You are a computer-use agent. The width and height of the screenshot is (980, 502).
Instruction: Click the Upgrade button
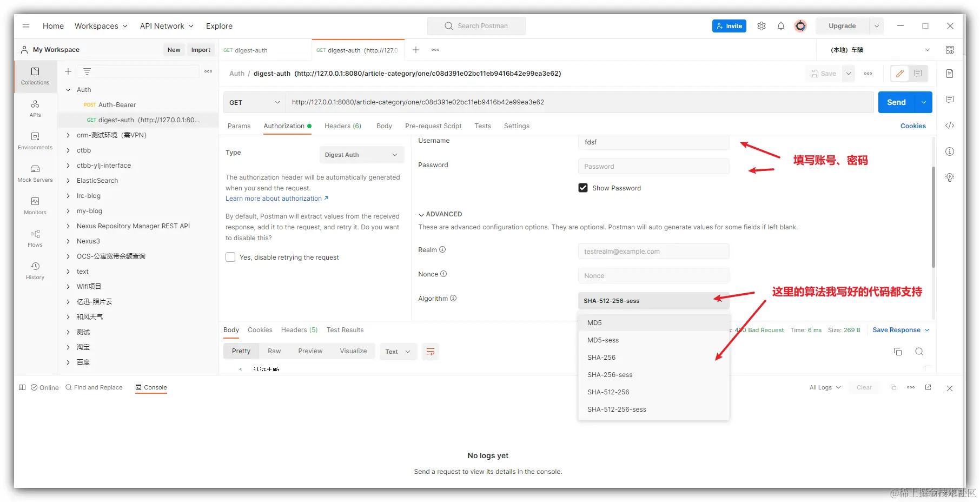(842, 26)
